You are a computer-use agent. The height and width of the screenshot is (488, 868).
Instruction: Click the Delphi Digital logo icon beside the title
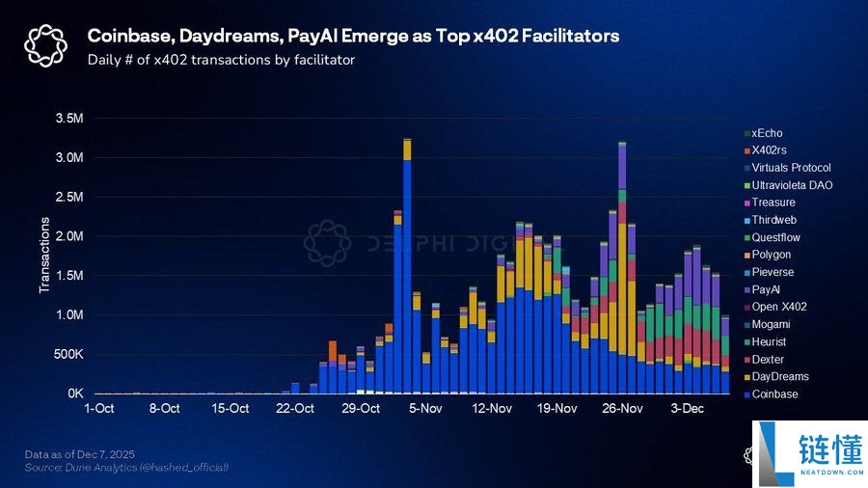pos(45,46)
